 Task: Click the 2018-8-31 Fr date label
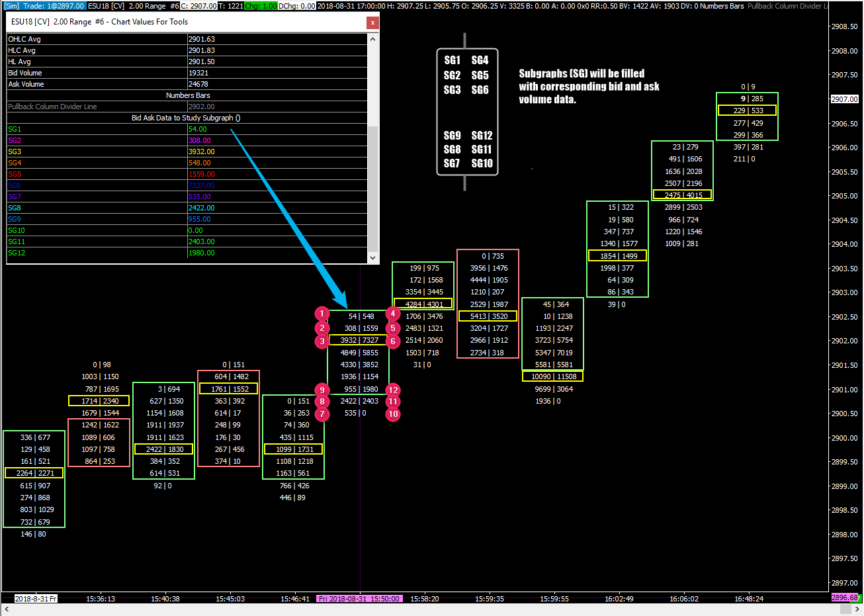36,599
